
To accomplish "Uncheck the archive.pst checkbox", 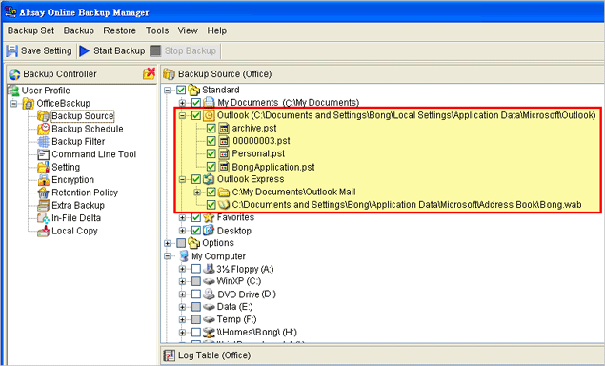I will (x=211, y=128).
